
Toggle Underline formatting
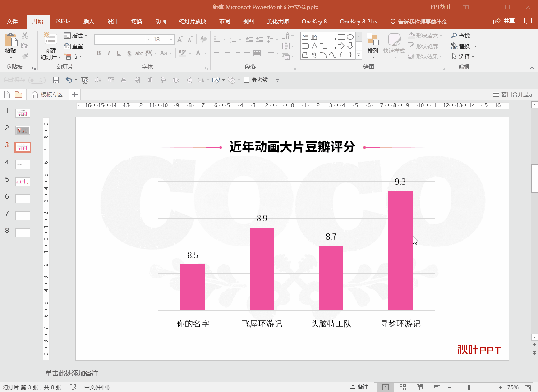tap(119, 53)
